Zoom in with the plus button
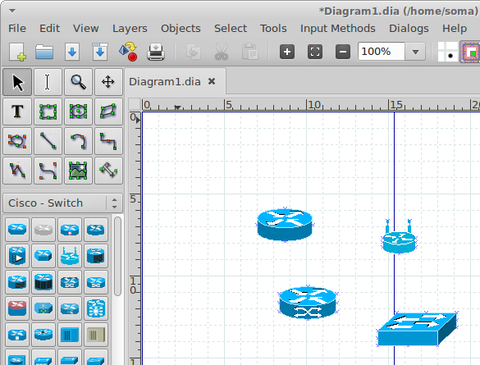Viewport: 480px width, 365px height. [287, 52]
